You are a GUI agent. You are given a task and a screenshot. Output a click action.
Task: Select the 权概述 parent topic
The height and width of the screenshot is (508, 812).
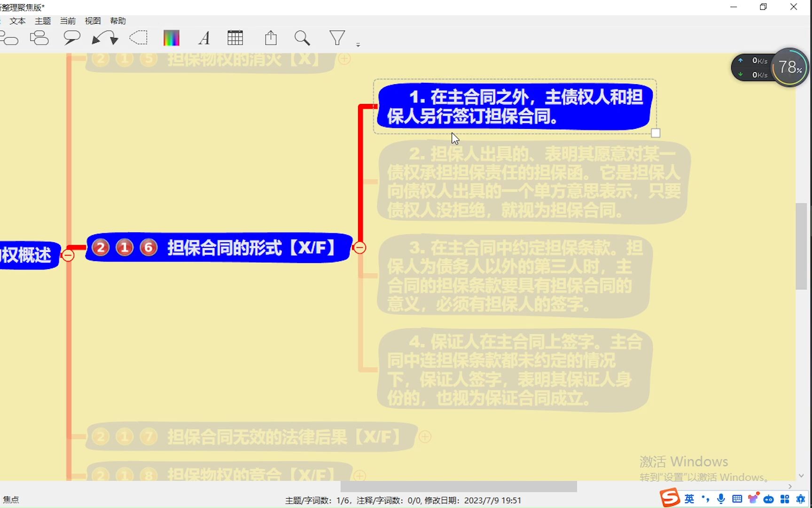click(30, 255)
